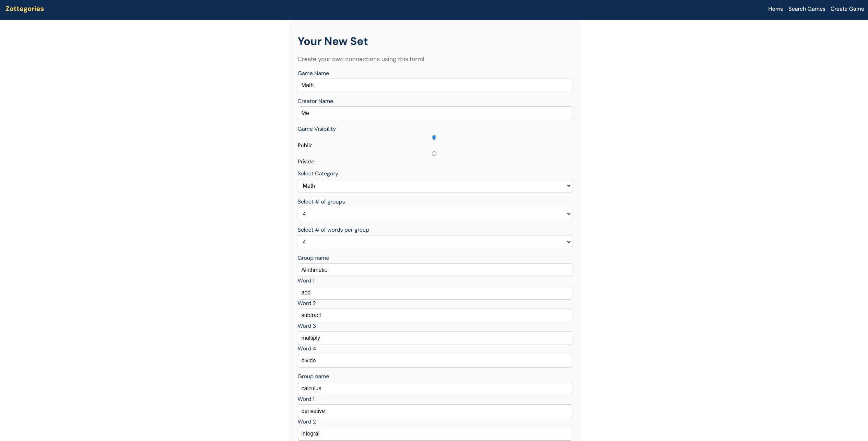Open the words per group dropdown

tap(435, 242)
